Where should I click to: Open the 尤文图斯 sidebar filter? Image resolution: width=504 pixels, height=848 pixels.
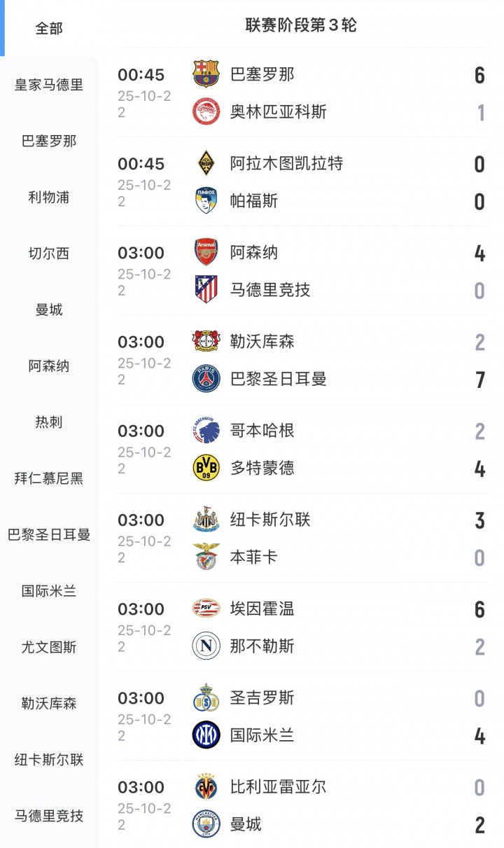(49, 647)
